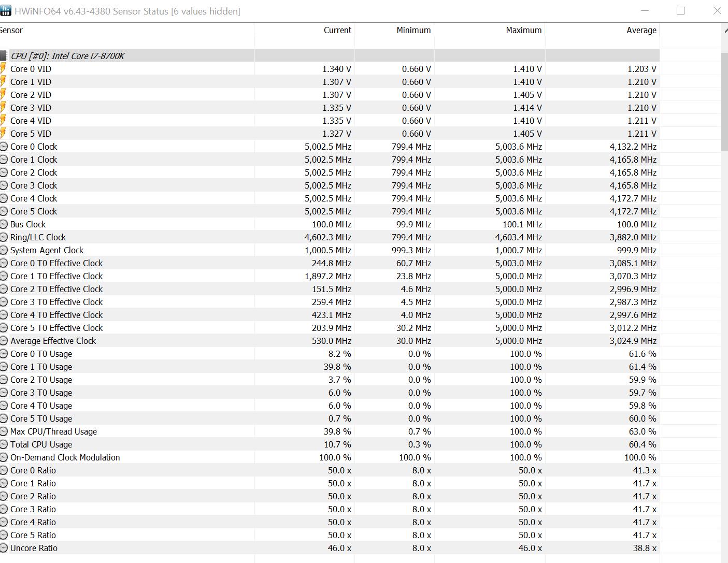The width and height of the screenshot is (728, 563).
Task: Click the 63.0 % Max CPU/Thread average
Action: point(643,431)
